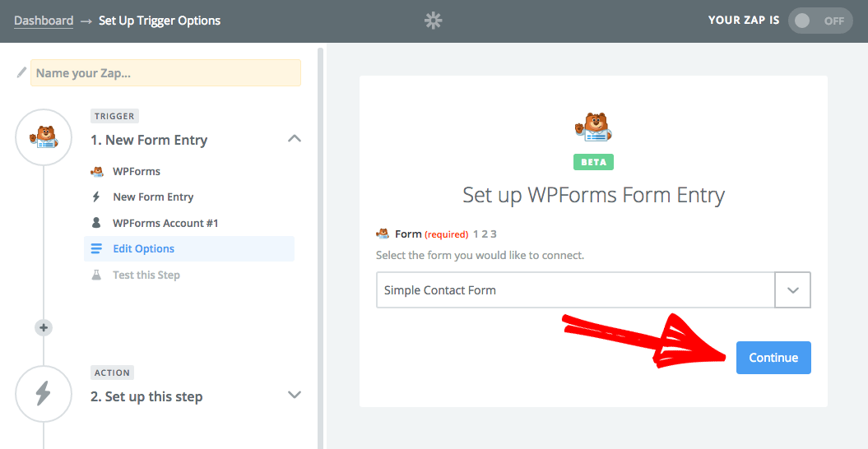Collapse the New Form Entry trigger step
The height and width of the screenshot is (449, 868).
295,138
